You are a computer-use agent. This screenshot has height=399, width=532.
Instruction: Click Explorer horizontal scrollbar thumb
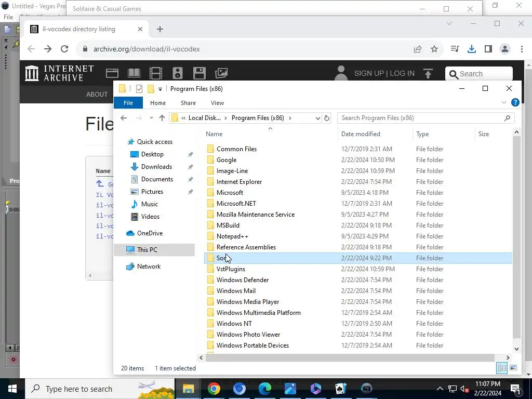(350, 357)
